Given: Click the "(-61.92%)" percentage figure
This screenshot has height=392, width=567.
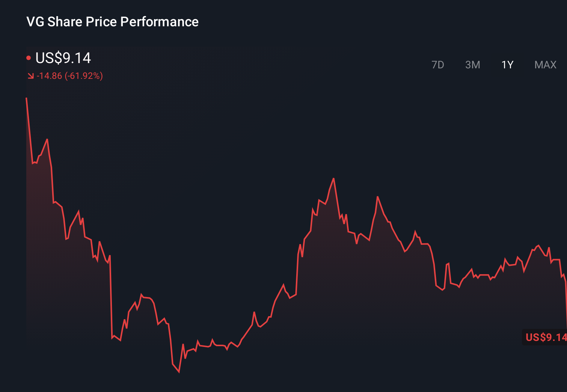Looking at the screenshot, I should tap(84, 76).
